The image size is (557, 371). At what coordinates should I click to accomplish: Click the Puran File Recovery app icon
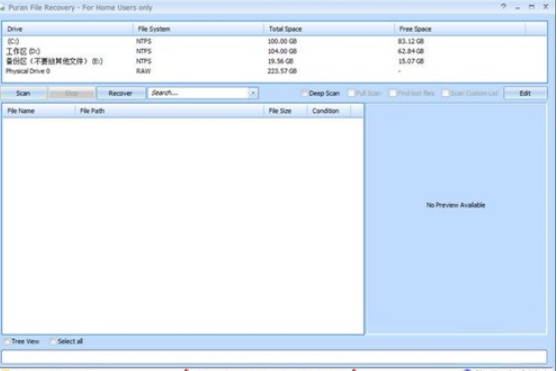tap(2, 7)
